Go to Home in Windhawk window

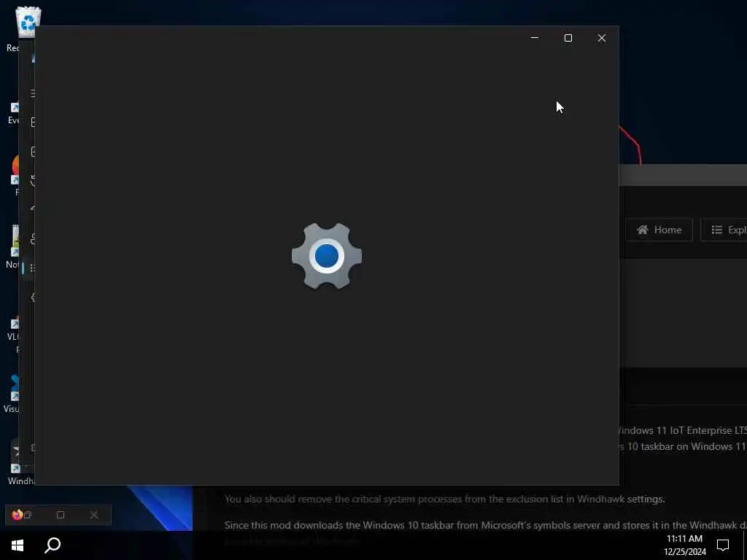659,230
